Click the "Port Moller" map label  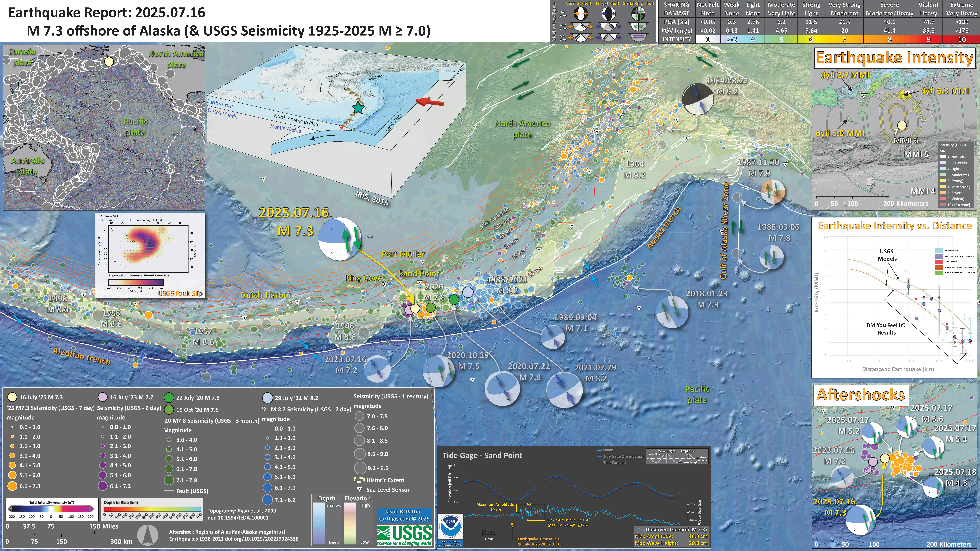(x=403, y=254)
